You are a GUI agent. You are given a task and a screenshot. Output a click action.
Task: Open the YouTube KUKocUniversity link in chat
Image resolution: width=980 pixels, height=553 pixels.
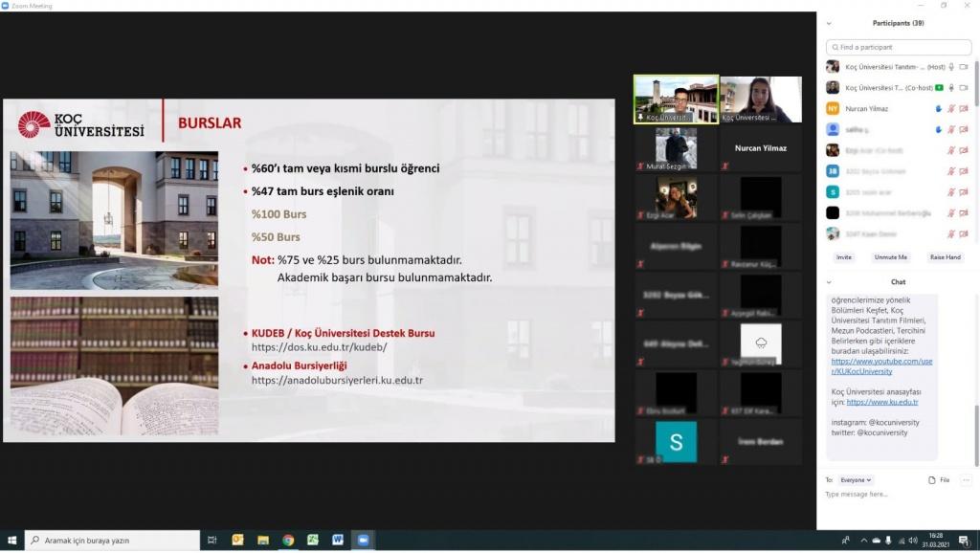tap(881, 366)
